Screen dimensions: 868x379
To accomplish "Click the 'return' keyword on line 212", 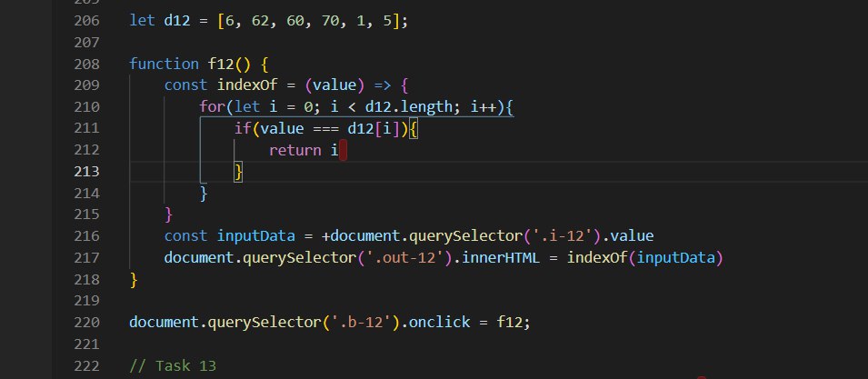I will pyautogui.click(x=294, y=151).
